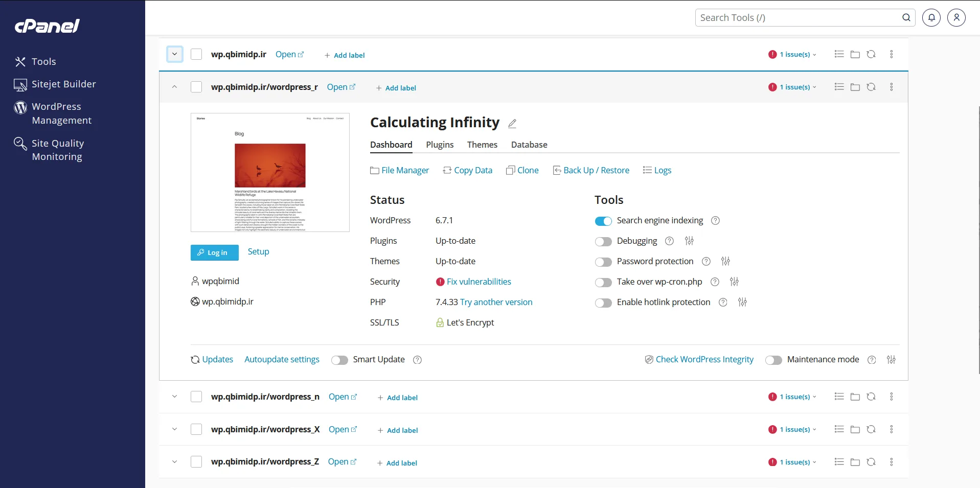Tick the checkbox for wp.qbimidp.ir/wordpress_X
The height and width of the screenshot is (488, 980).
pyautogui.click(x=196, y=430)
